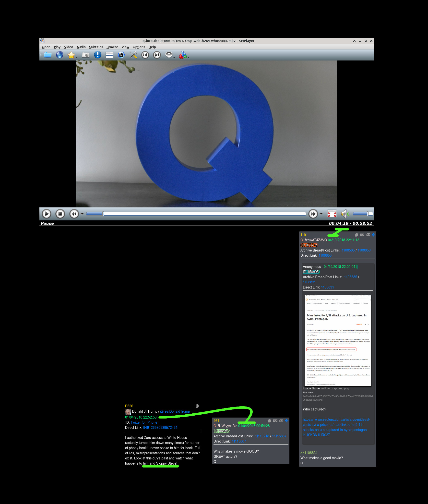428x504 pixels.
Task: Click the goggles icon in post 1191
Action: pyautogui.click(x=362, y=235)
